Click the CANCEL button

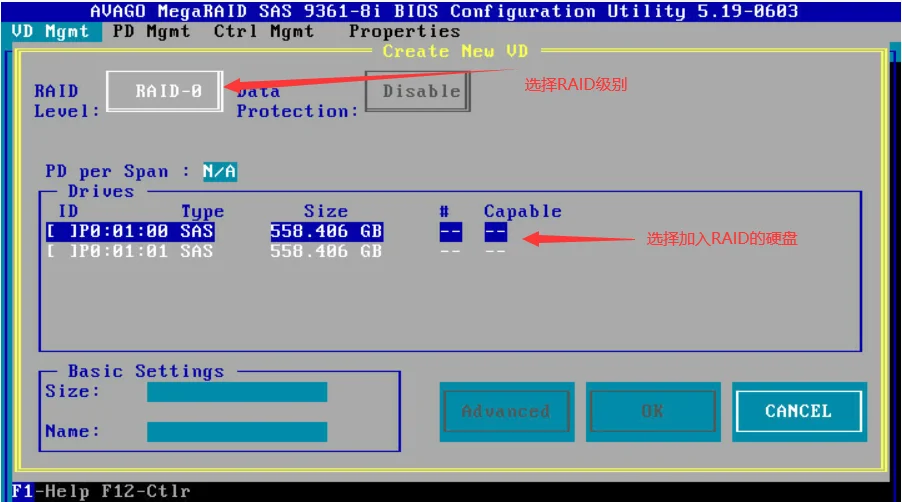[x=799, y=412]
